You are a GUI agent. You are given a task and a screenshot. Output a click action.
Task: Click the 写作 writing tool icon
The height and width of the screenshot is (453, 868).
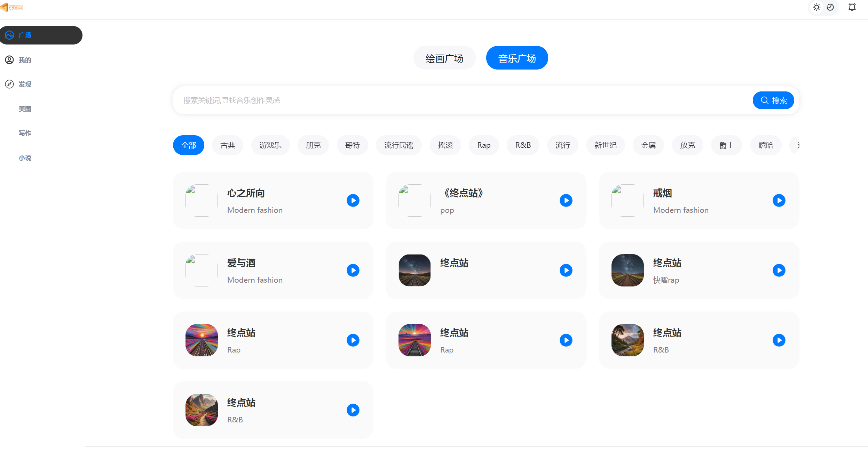point(25,133)
